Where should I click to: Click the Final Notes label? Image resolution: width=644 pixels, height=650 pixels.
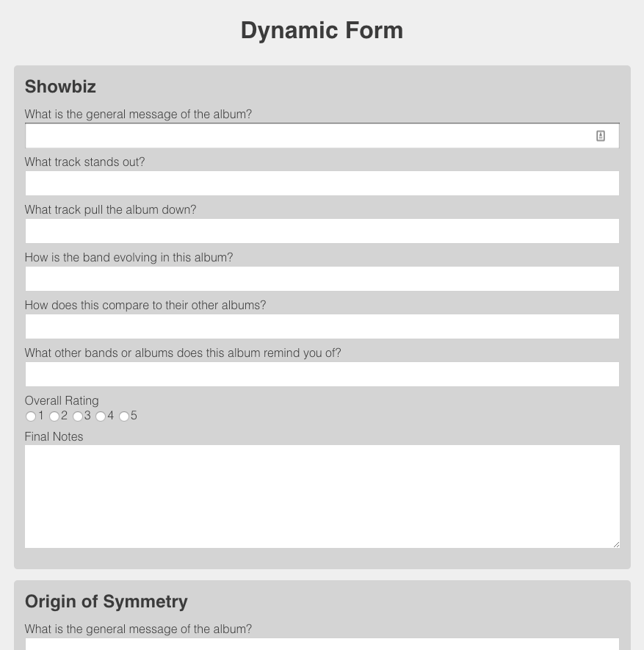(x=54, y=436)
